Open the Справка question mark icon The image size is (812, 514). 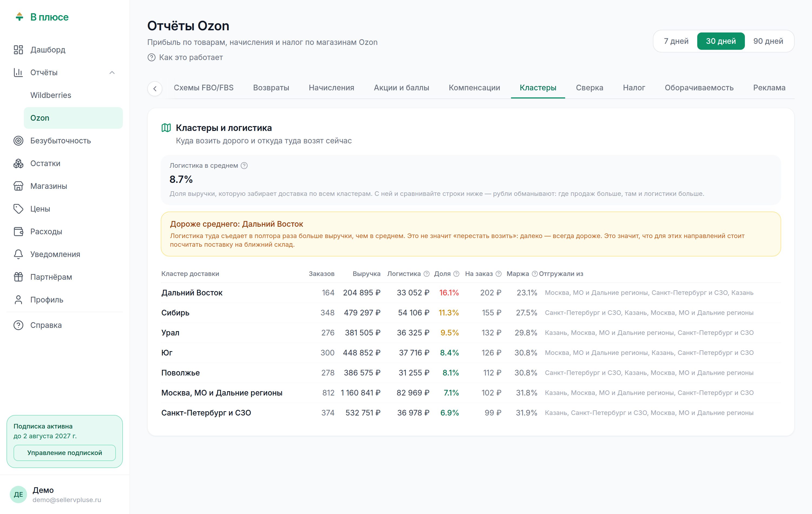pyautogui.click(x=18, y=325)
